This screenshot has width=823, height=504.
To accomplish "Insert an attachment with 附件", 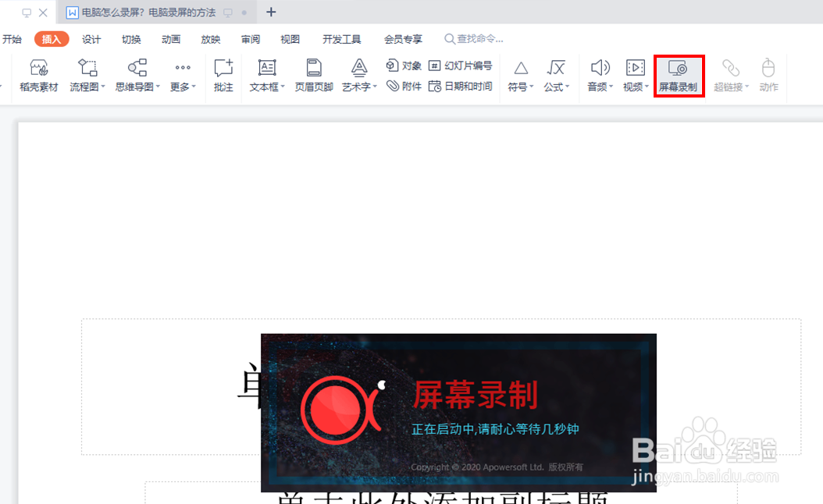I will coord(404,86).
